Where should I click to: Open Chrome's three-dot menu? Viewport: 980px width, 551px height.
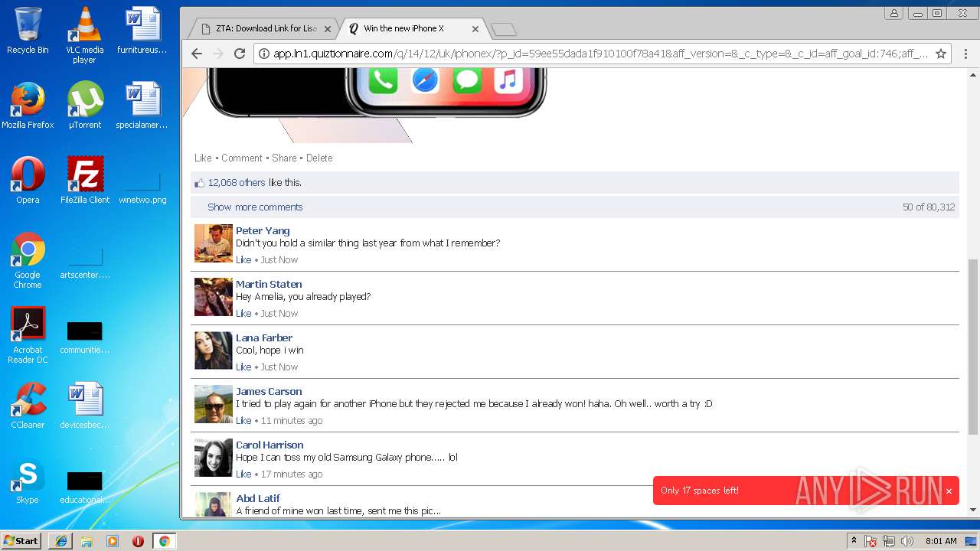[x=965, y=54]
